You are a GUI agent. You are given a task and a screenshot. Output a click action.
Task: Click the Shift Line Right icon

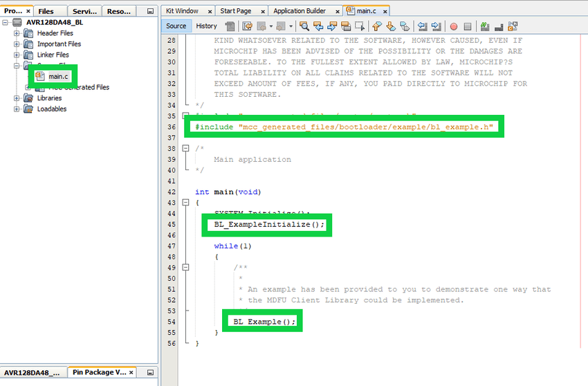(437, 26)
